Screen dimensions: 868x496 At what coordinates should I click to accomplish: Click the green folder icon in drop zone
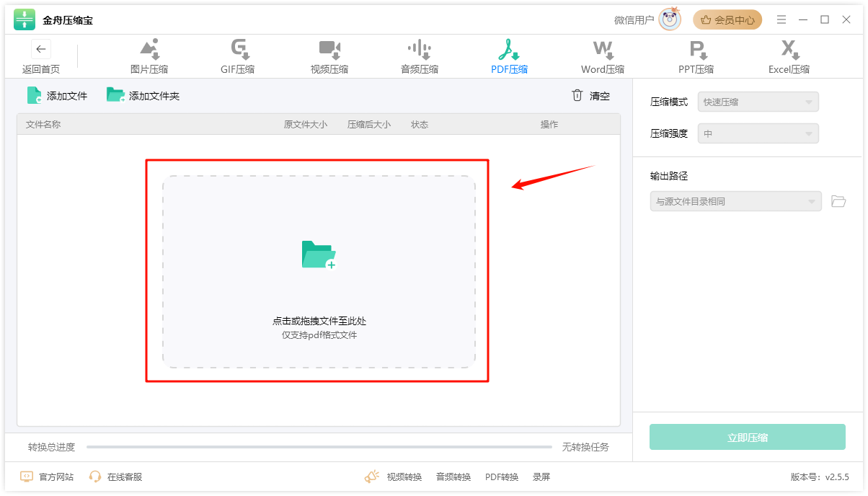pos(319,255)
